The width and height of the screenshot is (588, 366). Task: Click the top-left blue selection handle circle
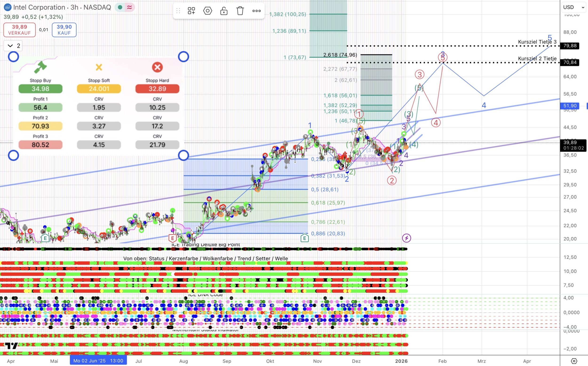(13, 57)
